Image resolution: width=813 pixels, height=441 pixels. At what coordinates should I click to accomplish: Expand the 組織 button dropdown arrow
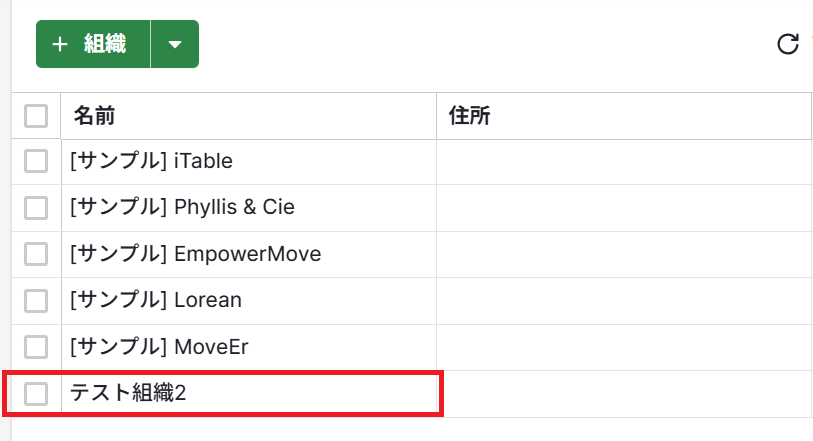pyautogui.click(x=175, y=44)
